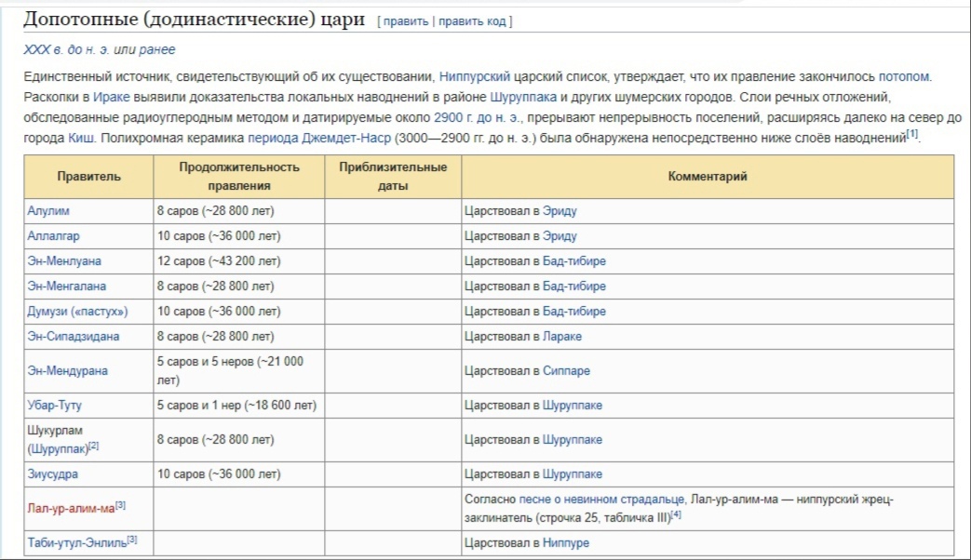Open 'песне о невинном страдальце' link

pos(601,500)
